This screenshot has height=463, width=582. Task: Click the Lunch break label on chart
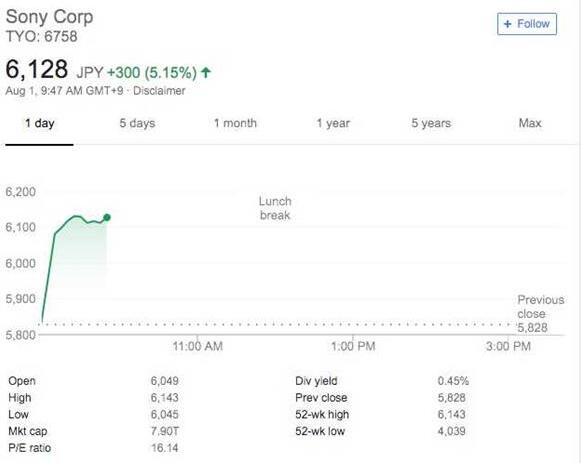[275, 208]
